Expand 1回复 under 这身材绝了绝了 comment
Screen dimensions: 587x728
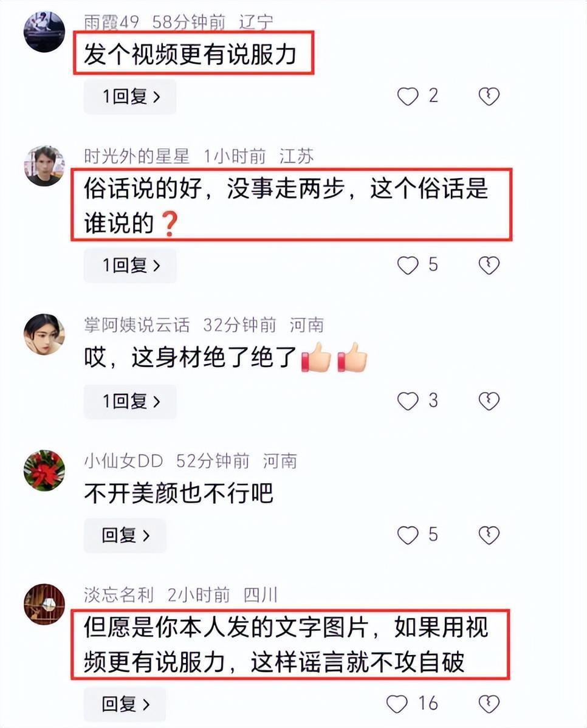point(130,401)
